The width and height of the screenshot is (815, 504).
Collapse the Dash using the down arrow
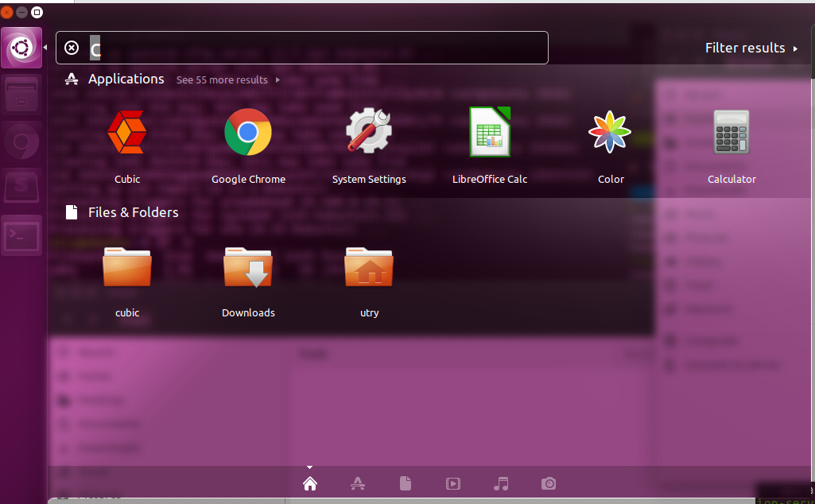coord(309,467)
